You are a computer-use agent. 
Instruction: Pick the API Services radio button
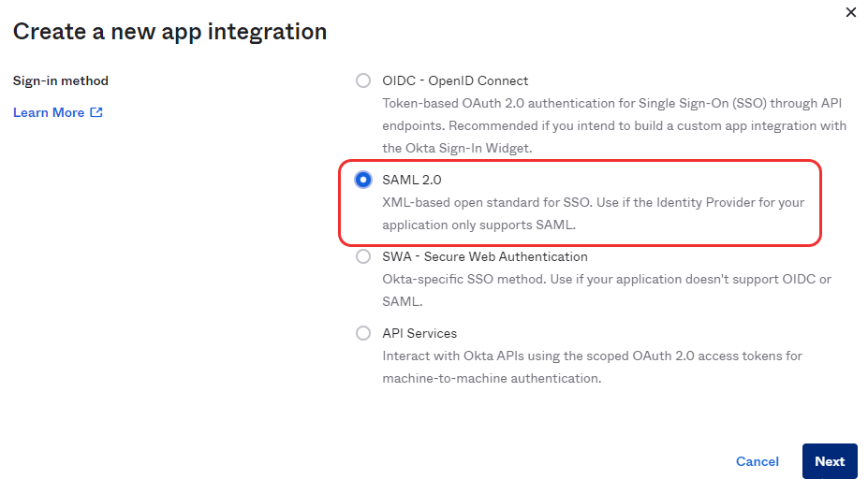(x=363, y=333)
